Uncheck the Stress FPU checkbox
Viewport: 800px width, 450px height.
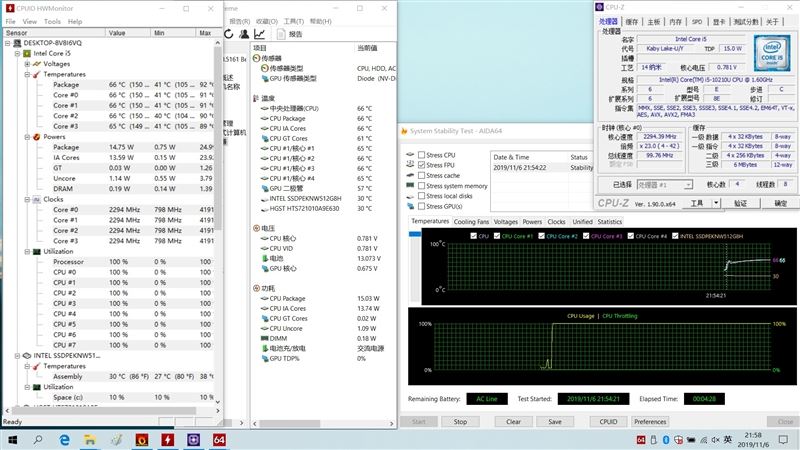[421, 165]
